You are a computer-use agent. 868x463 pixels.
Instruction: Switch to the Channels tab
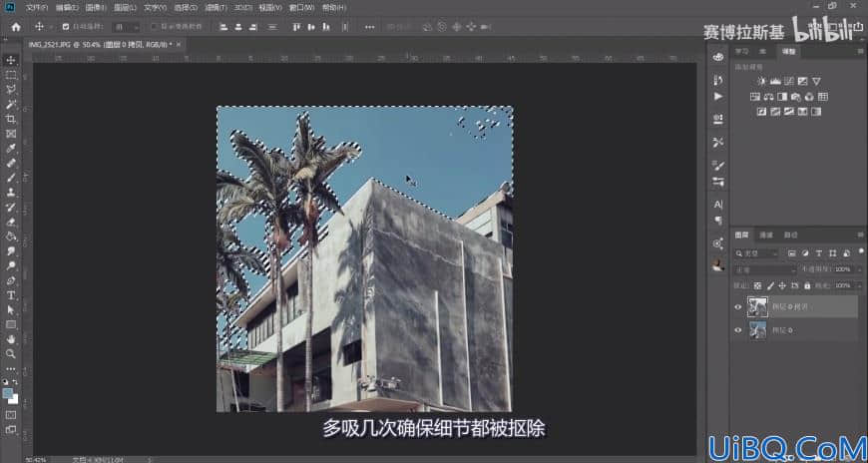point(765,234)
